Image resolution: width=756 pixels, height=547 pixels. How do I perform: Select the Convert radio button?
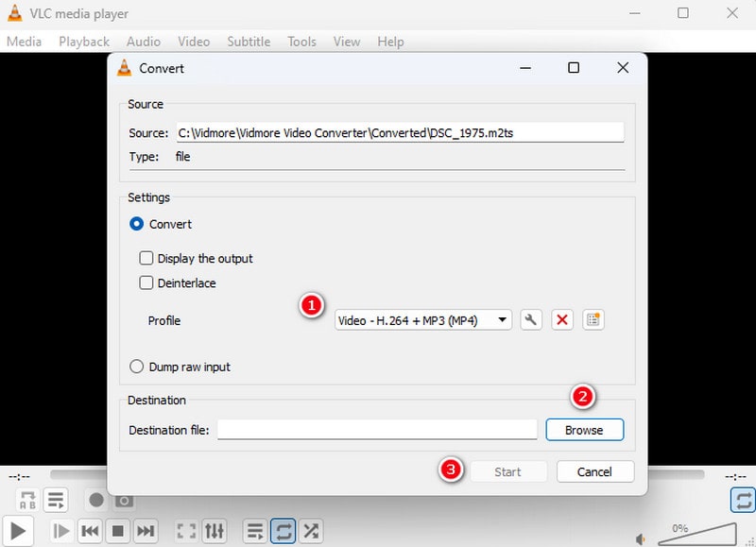pos(137,224)
